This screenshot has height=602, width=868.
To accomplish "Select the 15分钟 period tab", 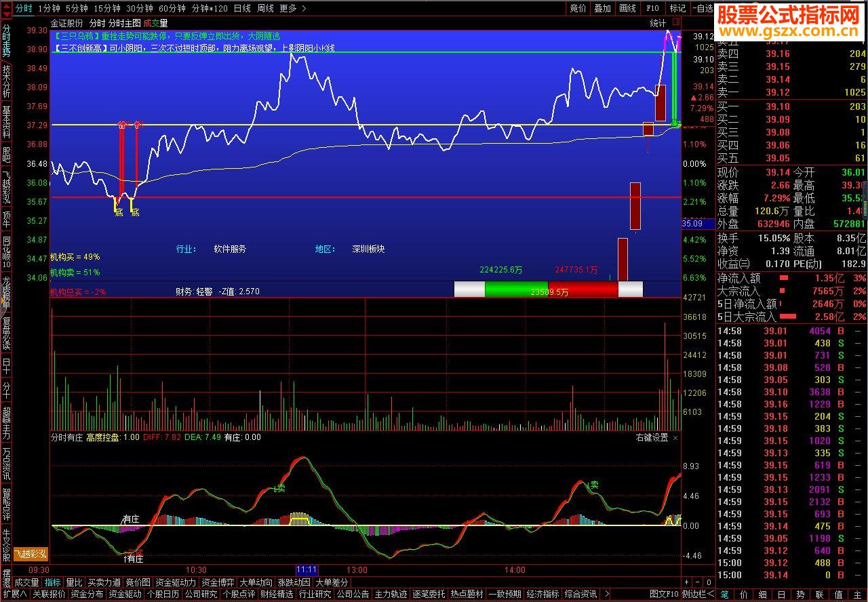I will 107,8.
